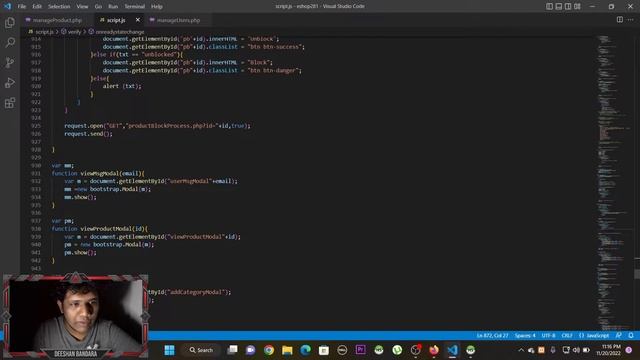Open the Extensions view
The width and height of the screenshot is (640, 360).
click(10, 103)
